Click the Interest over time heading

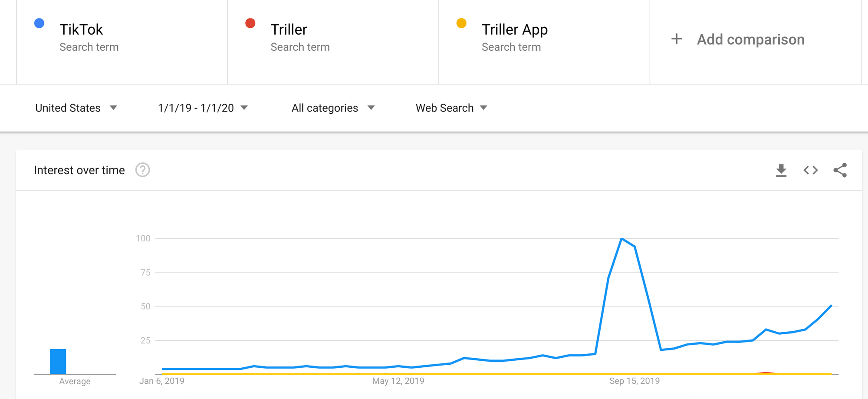[79, 170]
